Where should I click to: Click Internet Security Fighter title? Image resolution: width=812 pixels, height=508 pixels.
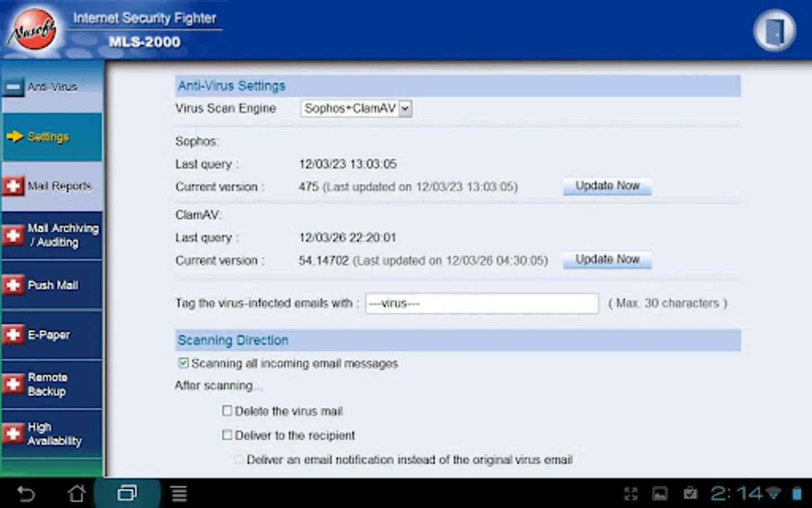point(145,18)
